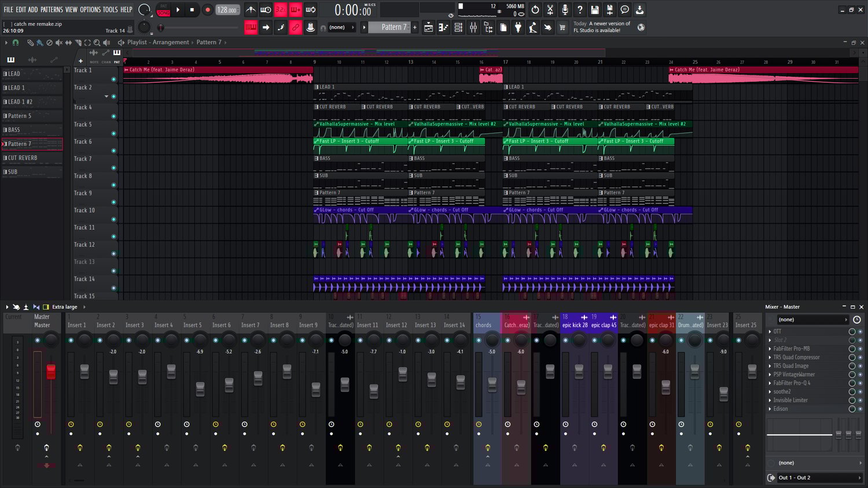Open the Playlist view icon
Viewport: 868px width, 488px height.
click(x=429, y=27)
